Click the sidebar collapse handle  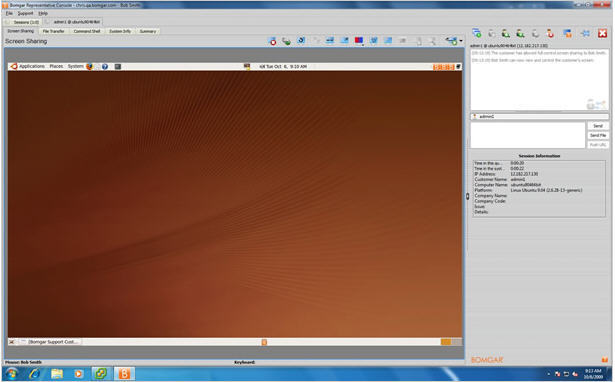point(468,196)
